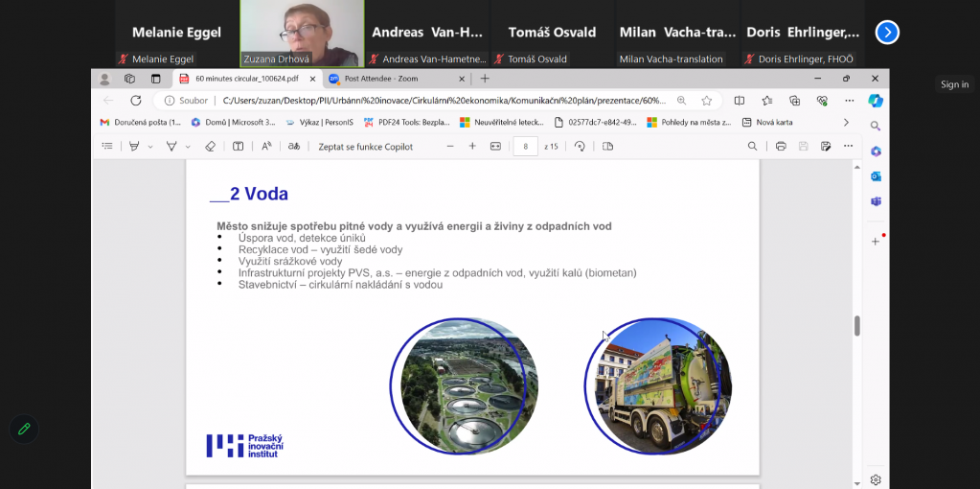
Task: Open more PDF toolbar options
Action: [x=848, y=147]
